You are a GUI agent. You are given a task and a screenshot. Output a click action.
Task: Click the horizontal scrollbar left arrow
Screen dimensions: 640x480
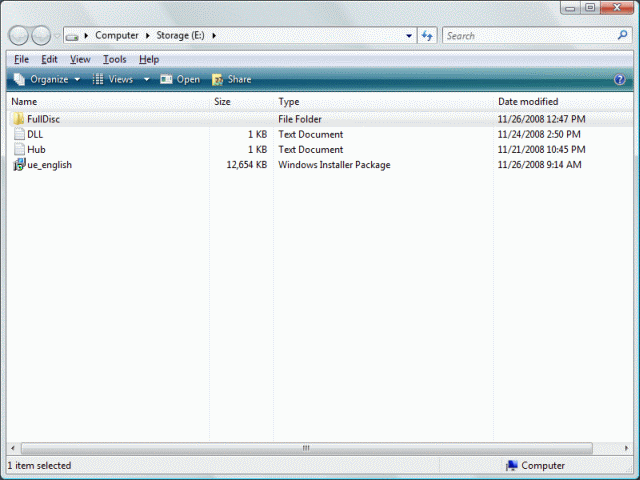[x=13, y=448]
